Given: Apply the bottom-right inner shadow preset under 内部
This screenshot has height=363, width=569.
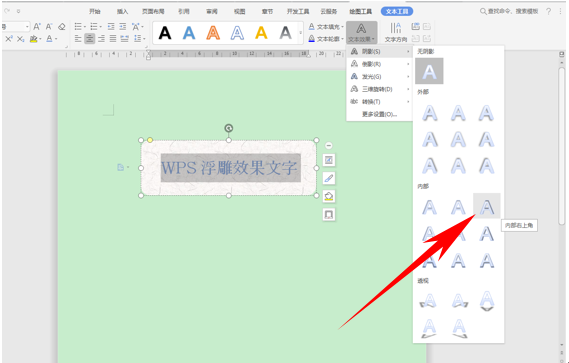Looking at the screenshot, I should click(x=486, y=260).
